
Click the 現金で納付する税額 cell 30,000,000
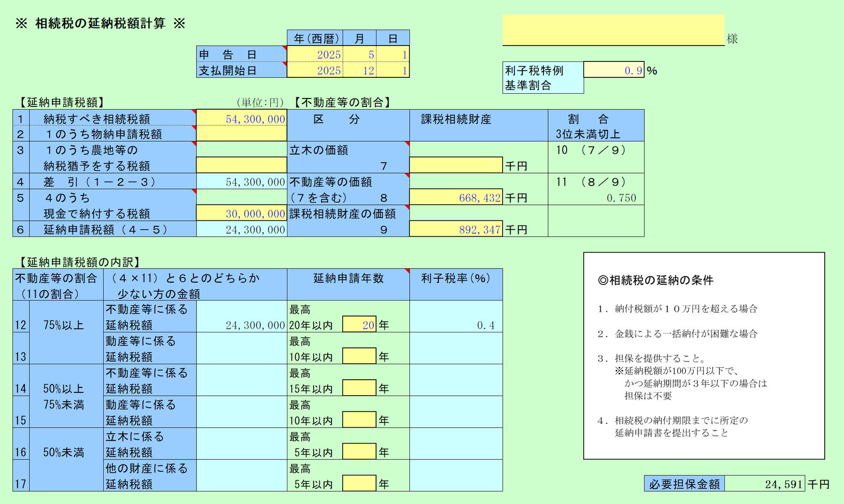241,213
